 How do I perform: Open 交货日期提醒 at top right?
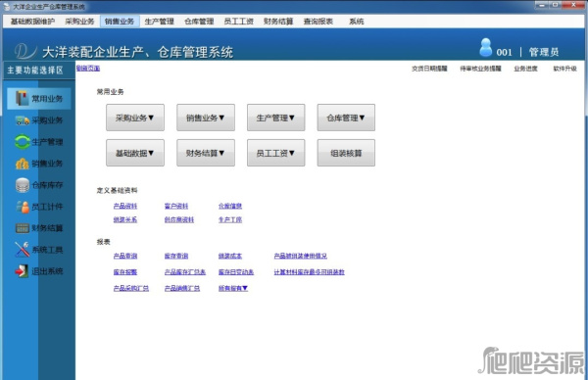[429, 69]
